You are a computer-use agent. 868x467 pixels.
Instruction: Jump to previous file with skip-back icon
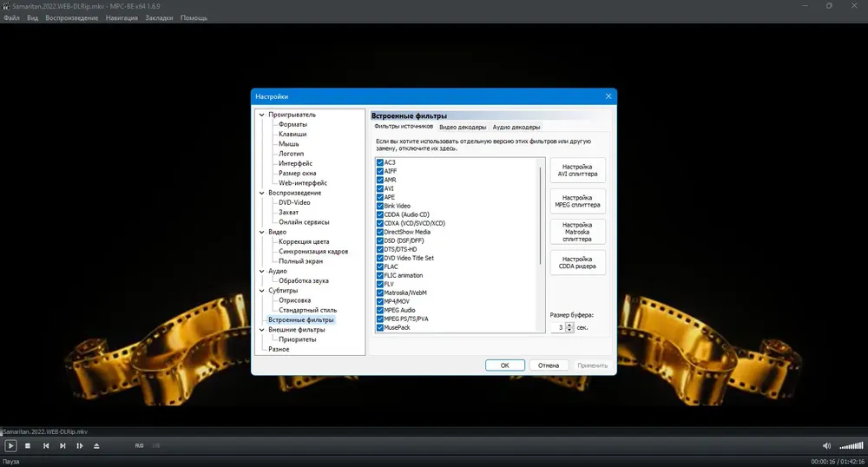click(x=46, y=445)
